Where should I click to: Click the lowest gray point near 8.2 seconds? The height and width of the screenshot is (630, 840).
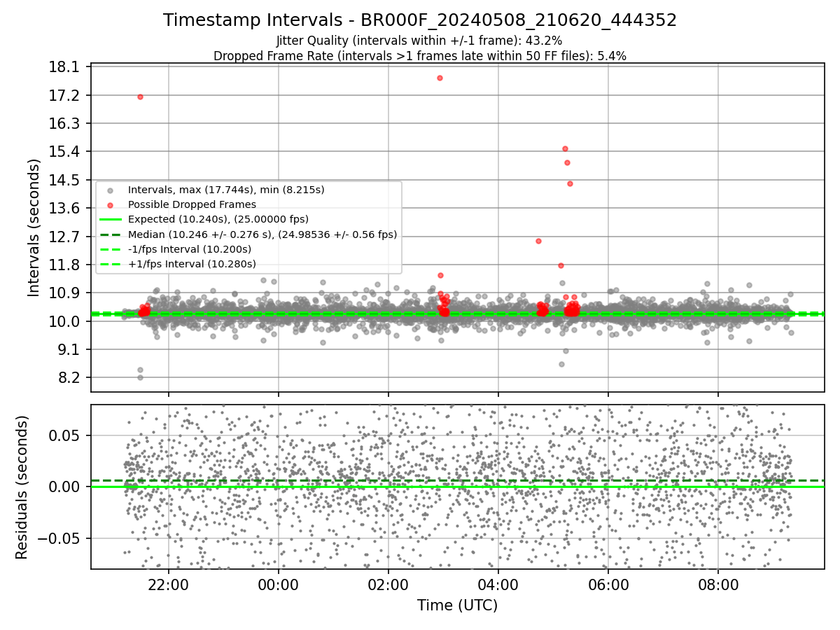(x=140, y=377)
